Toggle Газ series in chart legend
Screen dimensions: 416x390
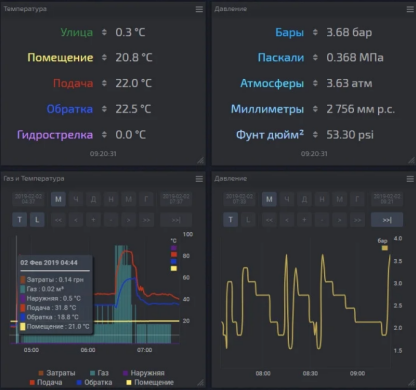click(100, 373)
